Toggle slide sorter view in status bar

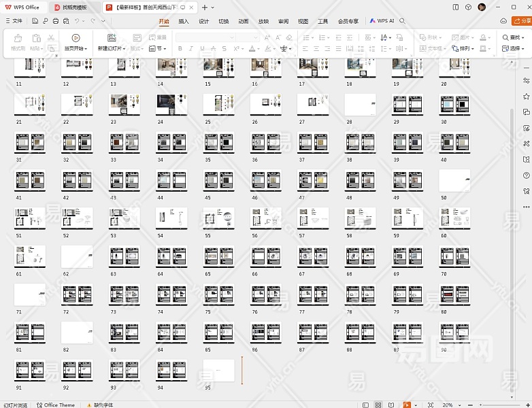pyautogui.click(x=378, y=405)
